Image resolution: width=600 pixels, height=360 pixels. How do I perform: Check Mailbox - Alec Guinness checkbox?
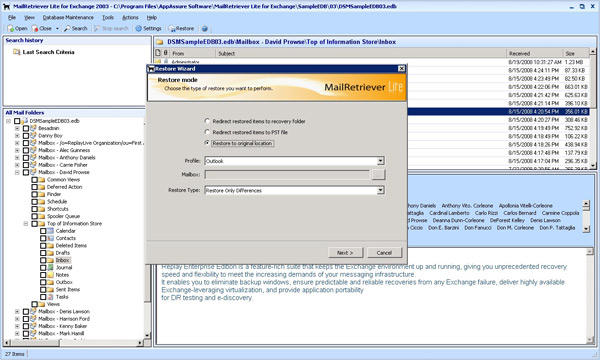[26, 150]
